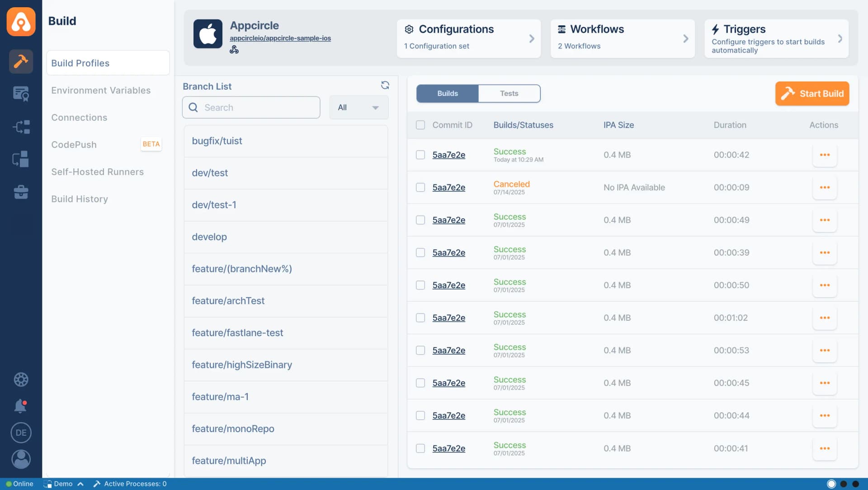Select the feature/monoRepo branch
Screen dimensions: 868x490
286,428
